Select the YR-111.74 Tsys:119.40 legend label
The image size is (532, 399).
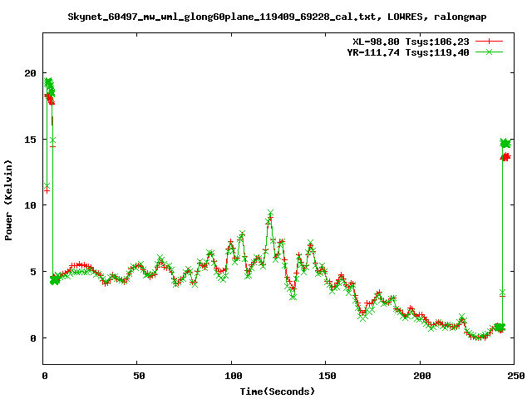[x=408, y=52]
